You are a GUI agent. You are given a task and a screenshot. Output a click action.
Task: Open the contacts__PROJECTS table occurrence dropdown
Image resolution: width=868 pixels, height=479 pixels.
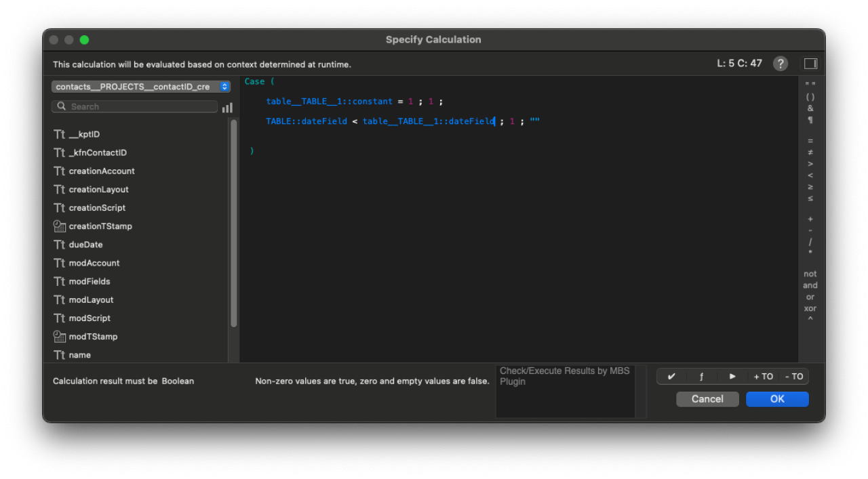click(x=141, y=87)
